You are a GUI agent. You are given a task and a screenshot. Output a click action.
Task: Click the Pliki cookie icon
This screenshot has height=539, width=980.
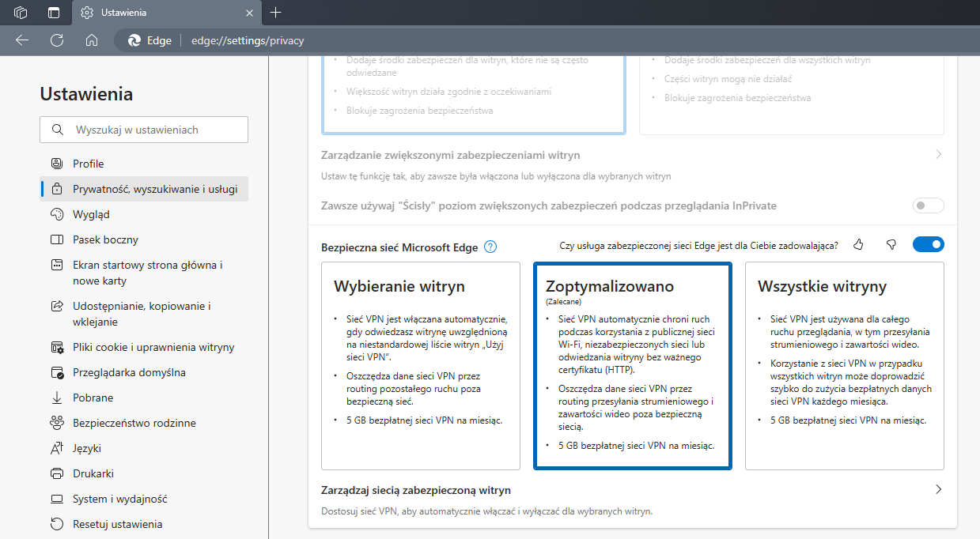coord(57,347)
